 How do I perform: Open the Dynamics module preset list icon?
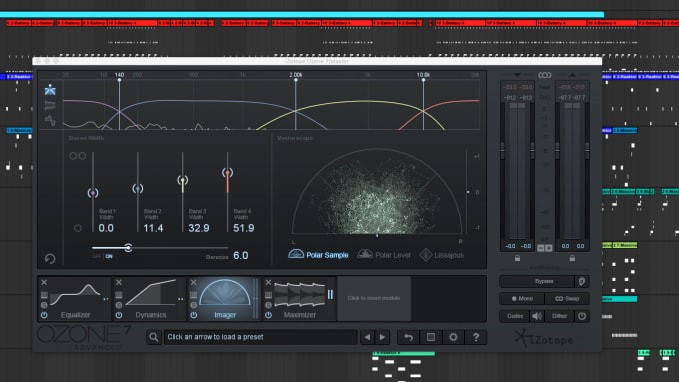tap(119, 295)
